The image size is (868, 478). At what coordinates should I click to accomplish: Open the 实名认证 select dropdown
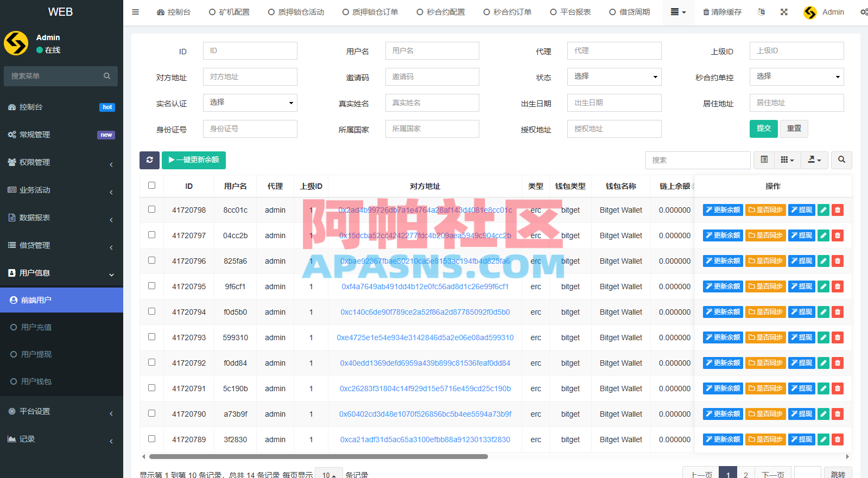click(250, 103)
